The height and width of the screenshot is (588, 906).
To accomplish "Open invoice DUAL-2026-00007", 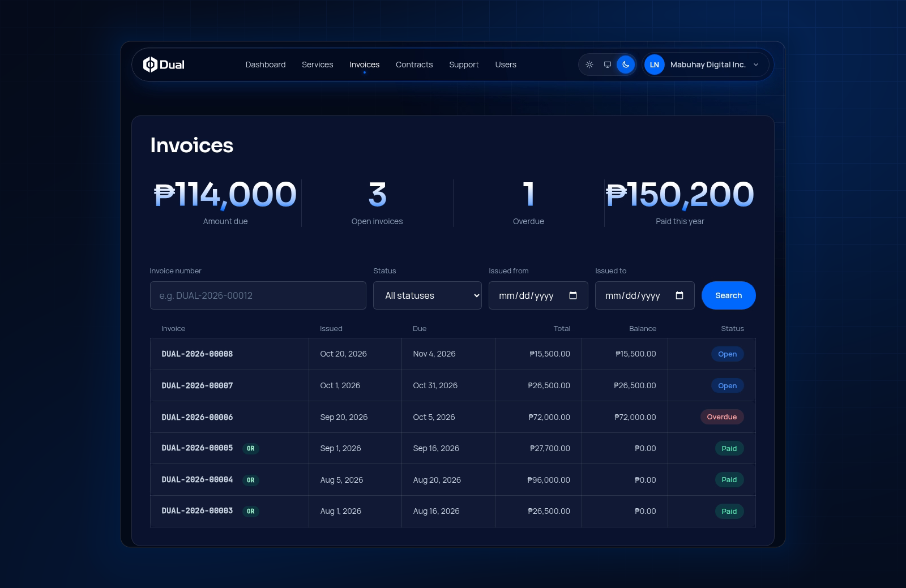I will (x=197, y=386).
